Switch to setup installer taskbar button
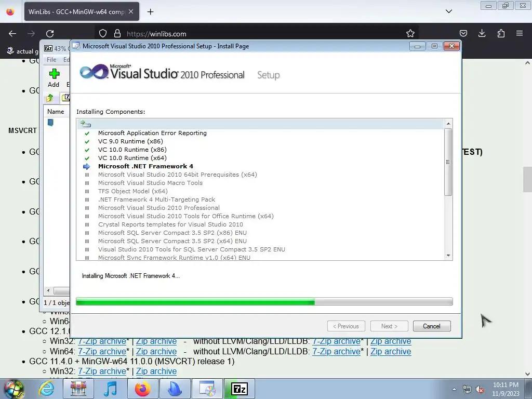The width and height of the screenshot is (532, 399). pos(207,389)
